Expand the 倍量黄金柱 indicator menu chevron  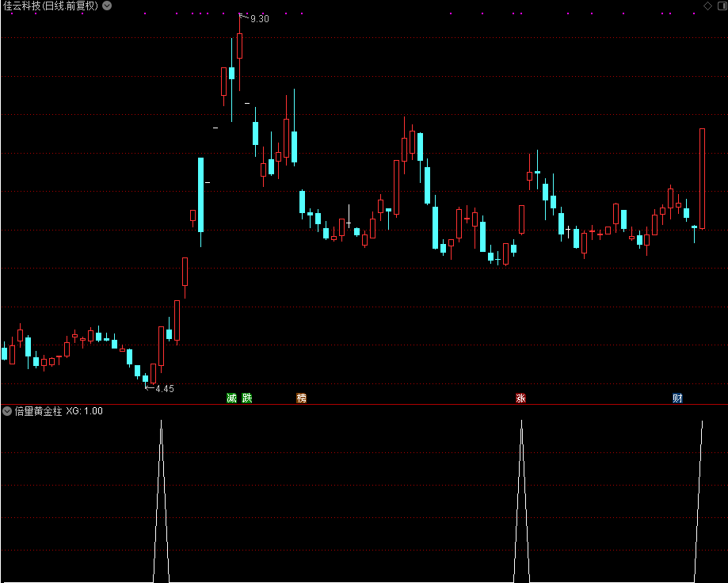[7, 411]
